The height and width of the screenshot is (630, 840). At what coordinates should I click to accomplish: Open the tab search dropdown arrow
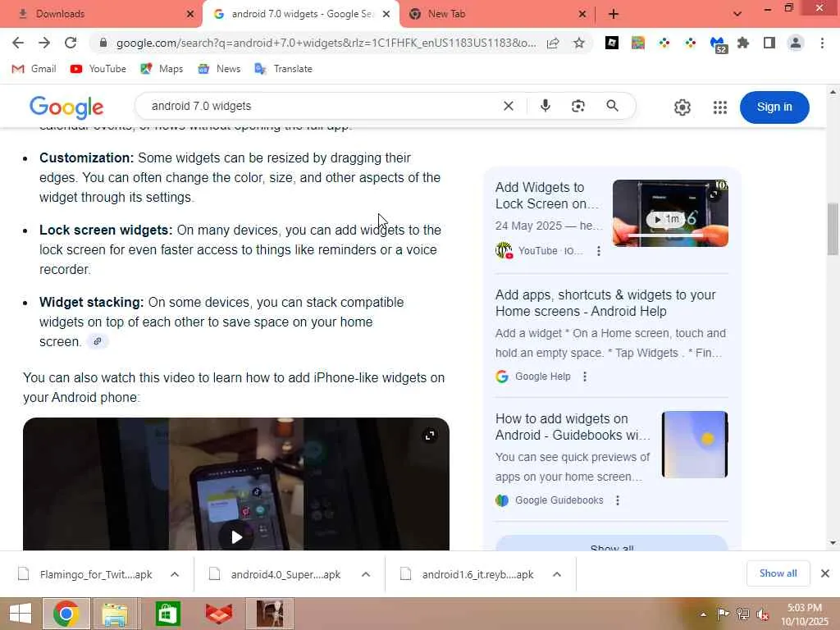pyautogui.click(x=737, y=14)
